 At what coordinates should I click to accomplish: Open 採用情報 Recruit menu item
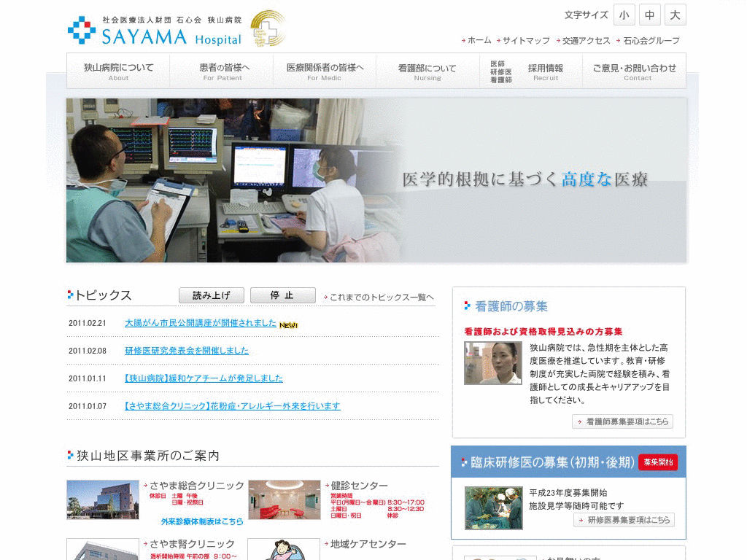tap(545, 71)
